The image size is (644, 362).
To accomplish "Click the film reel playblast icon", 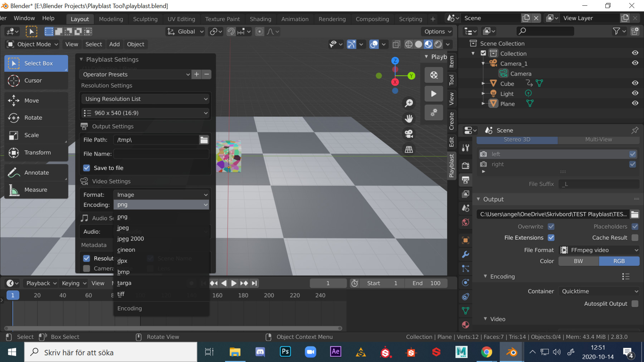I will [x=434, y=75].
